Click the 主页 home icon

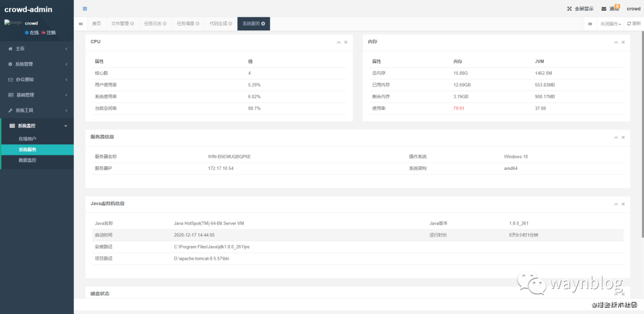(11, 49)
